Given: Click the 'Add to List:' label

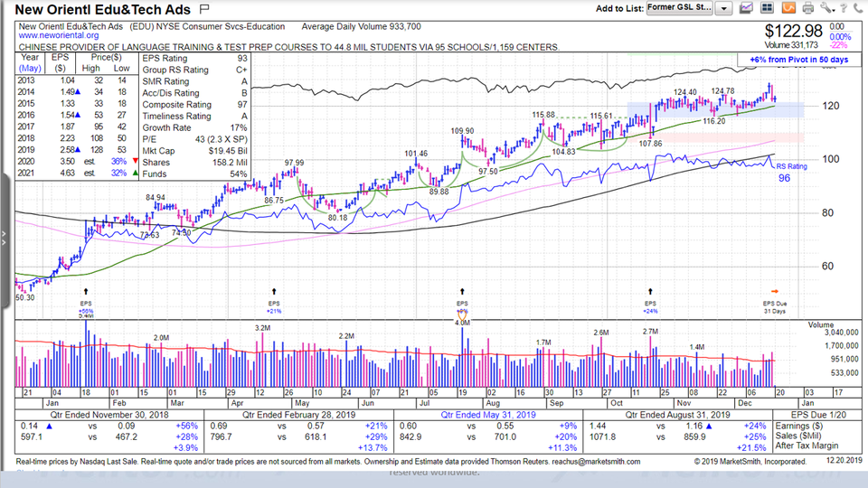Looking at the screenshot, I should click(x=619, y=8).
